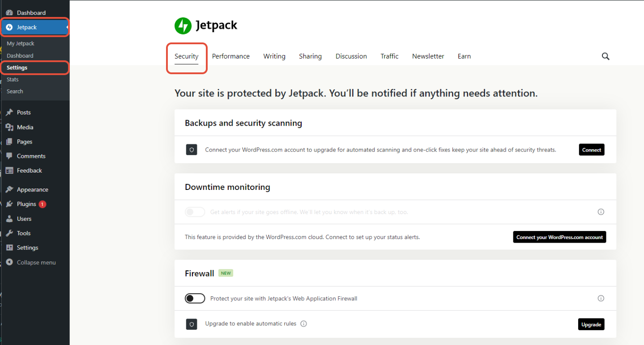The image size is (644, 345).
Task: Click the Plugins update count badge
Action: 42,204
